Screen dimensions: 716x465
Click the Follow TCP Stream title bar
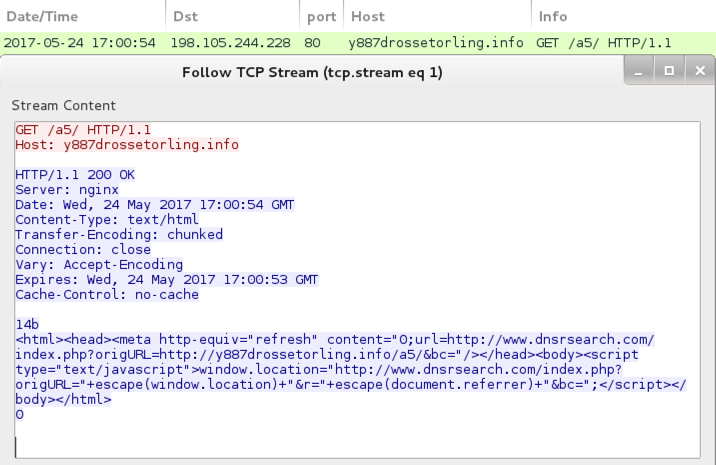(x=312, y=72)
